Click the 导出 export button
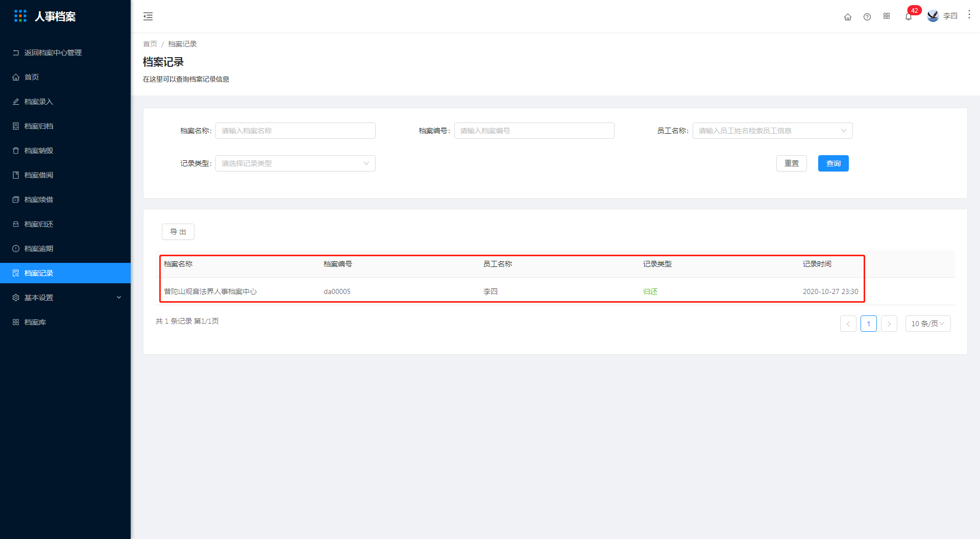The height and width of the screenshot is (539, 980). [x=178, y=232]
